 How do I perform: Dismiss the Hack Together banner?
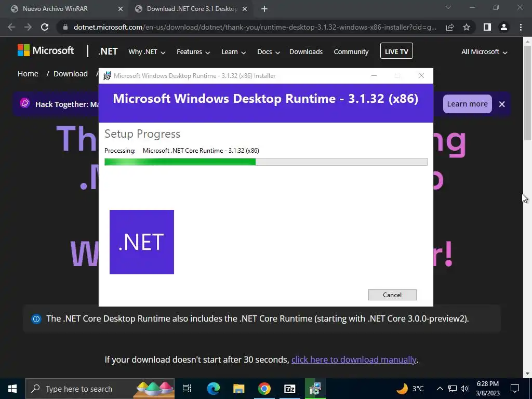coord(502,104)
